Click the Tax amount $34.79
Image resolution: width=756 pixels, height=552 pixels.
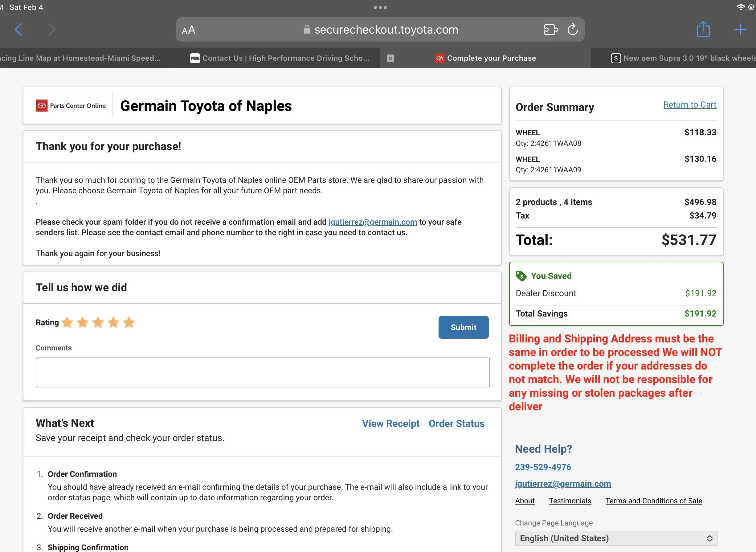pyautogui.click(x=703, y=215)
